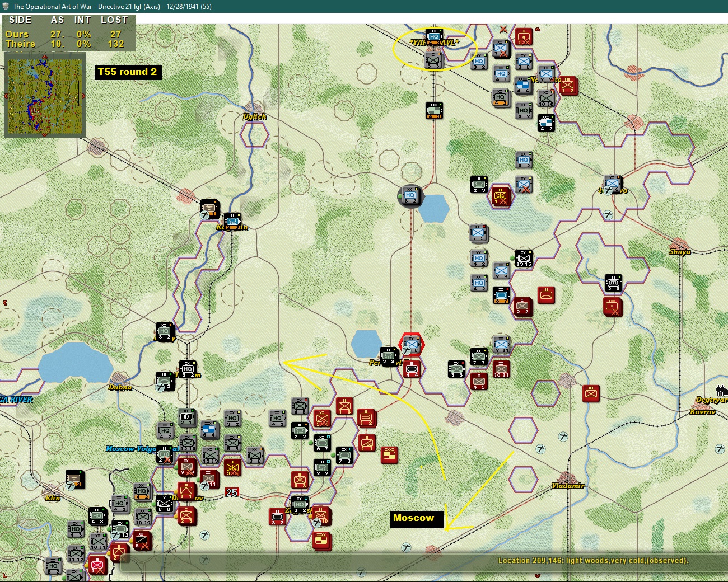Click the Dubna city label

coord(120,387)
